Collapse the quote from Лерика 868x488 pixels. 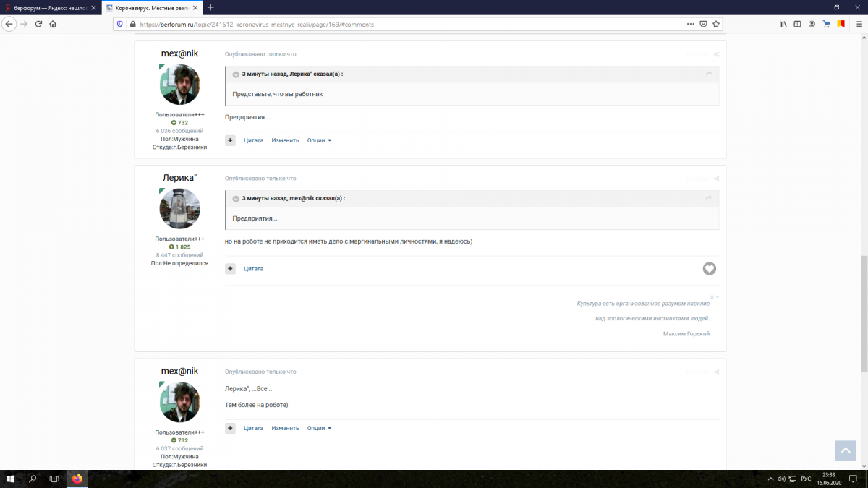pyautogui.click(x=236, y=74)
